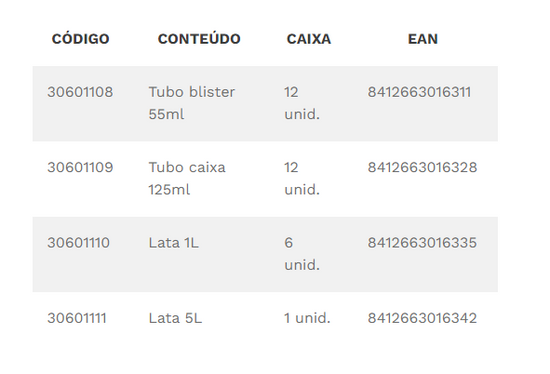The image size is (550, 374).
Task: Click EAN number 8412663016335
Action: [x=422, y=243]
